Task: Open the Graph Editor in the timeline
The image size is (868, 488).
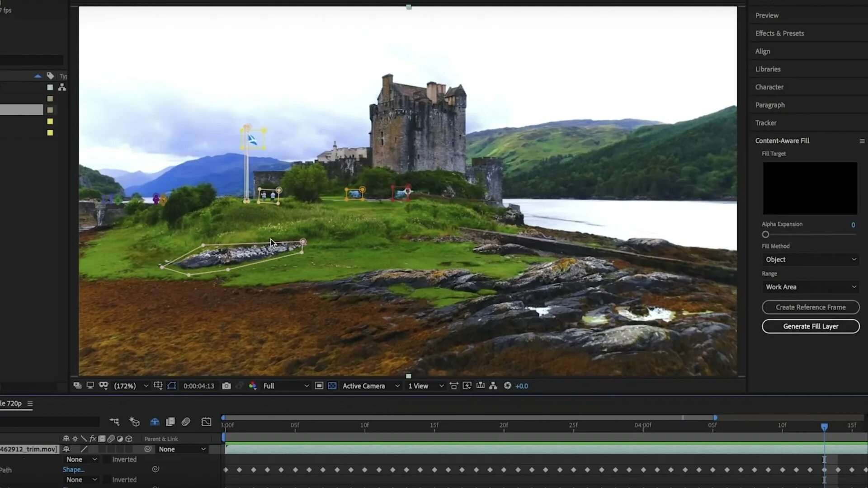Action: (206, 422)
